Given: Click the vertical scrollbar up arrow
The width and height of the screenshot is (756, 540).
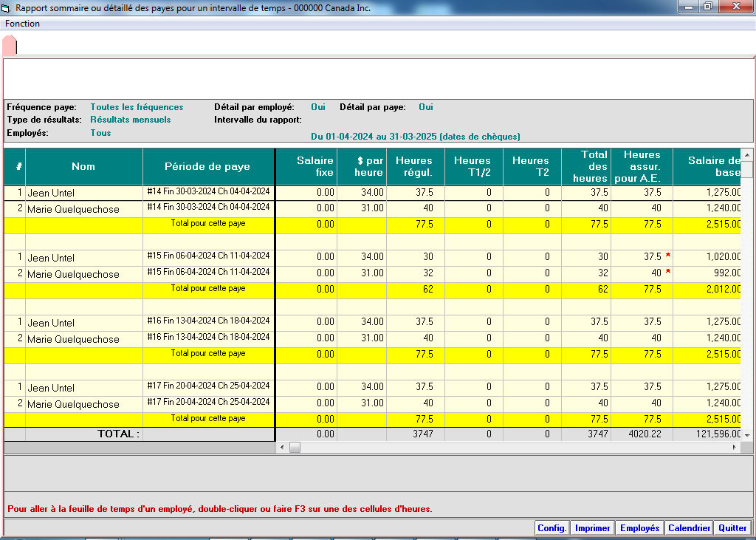Looking at the screenshot, I should [x=747, y=154].
